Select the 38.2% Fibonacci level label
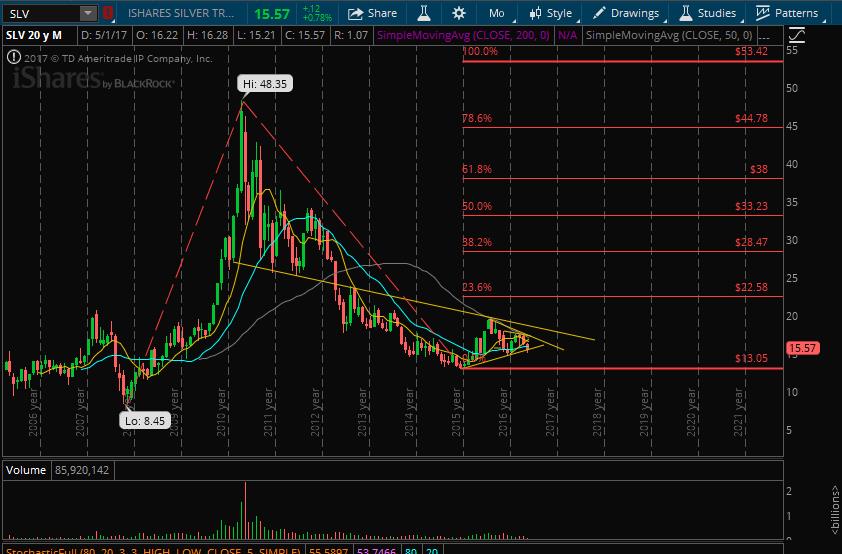The height and width of the screenshot is (554, 842). point(477,242)
